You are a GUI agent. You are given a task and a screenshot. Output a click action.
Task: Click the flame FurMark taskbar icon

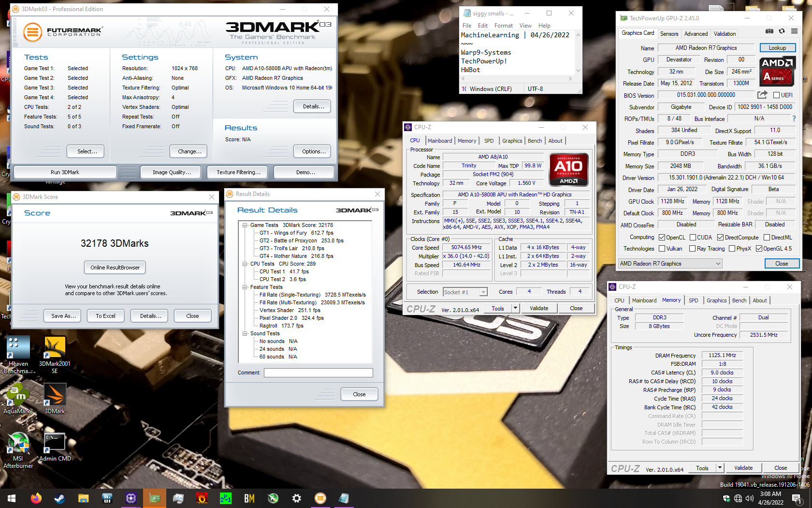(x=202, y=498)
